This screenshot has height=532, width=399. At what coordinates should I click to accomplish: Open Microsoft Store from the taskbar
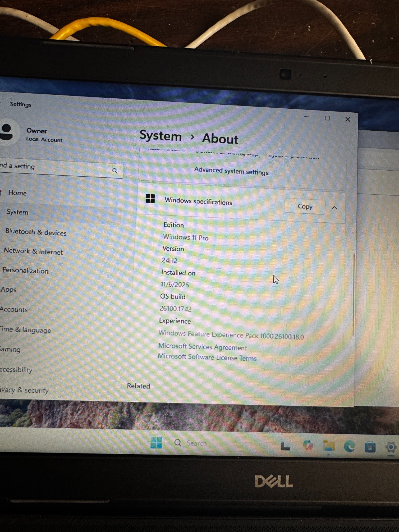[370, 447]
